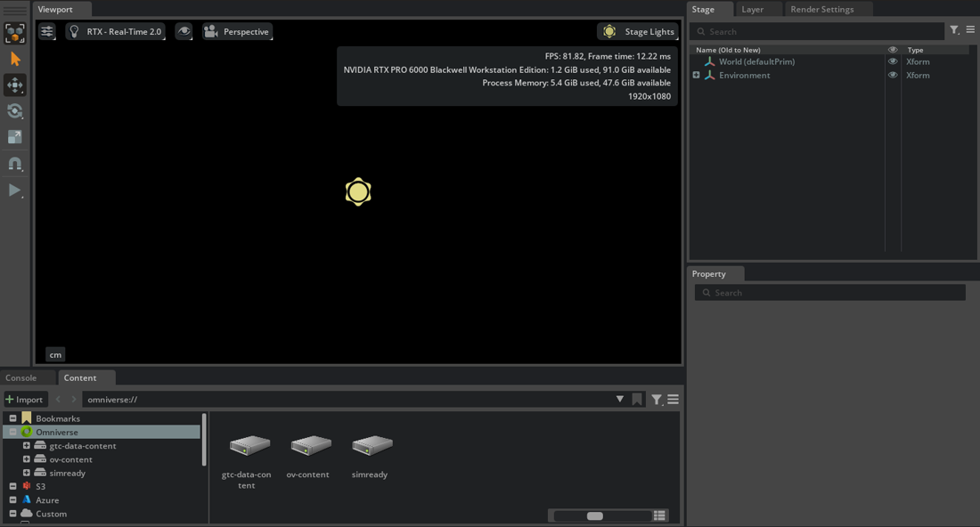The image size is (980, 527).
Task: Focus the Property panel search field
Action: point(830,292)
